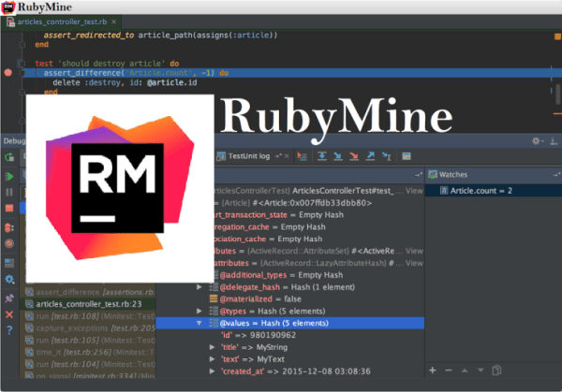
Task: Remove the selected watch with minus icon
Action: point(449,370)
